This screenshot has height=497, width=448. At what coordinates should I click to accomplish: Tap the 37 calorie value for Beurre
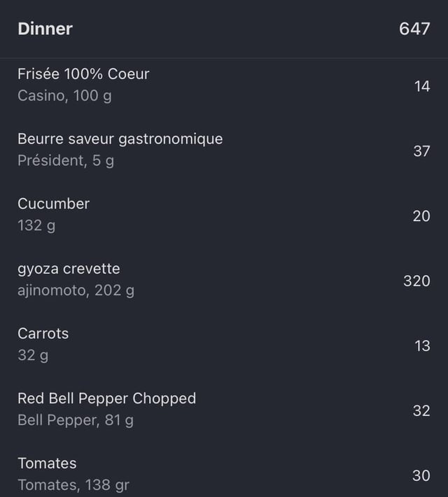421,151
